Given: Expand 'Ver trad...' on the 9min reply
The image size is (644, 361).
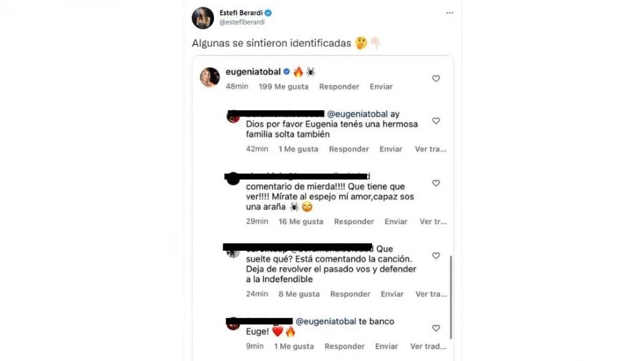Looking at the screenshot, I should click(x=429, y=346).
